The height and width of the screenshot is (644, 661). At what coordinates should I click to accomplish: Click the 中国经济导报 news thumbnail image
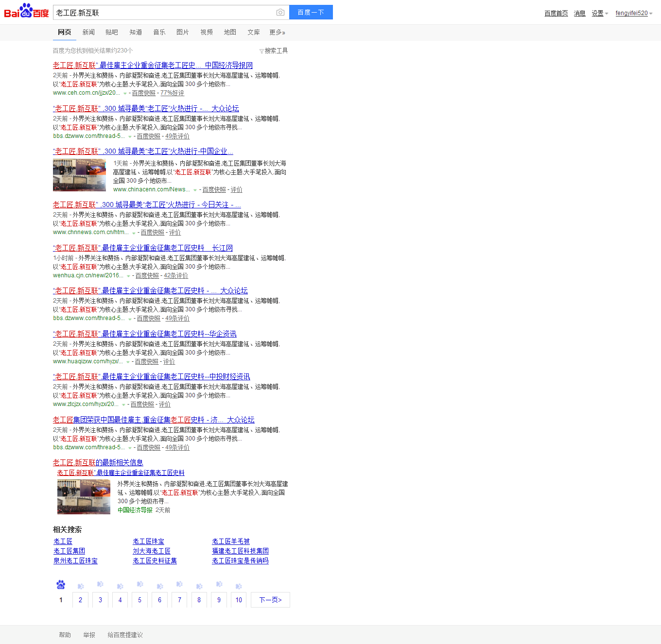[x=84, y=497]
